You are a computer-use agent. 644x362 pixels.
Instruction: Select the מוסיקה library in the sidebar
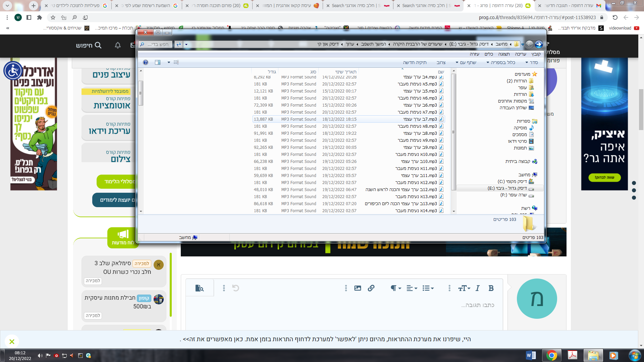520,128
